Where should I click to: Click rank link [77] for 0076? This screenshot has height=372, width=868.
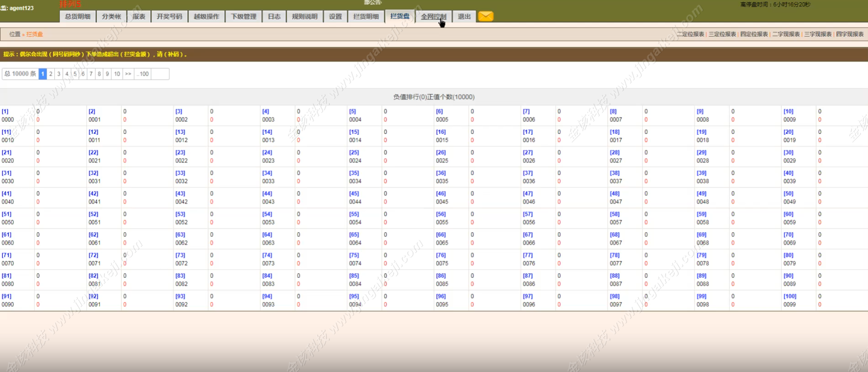coord(528,255)
